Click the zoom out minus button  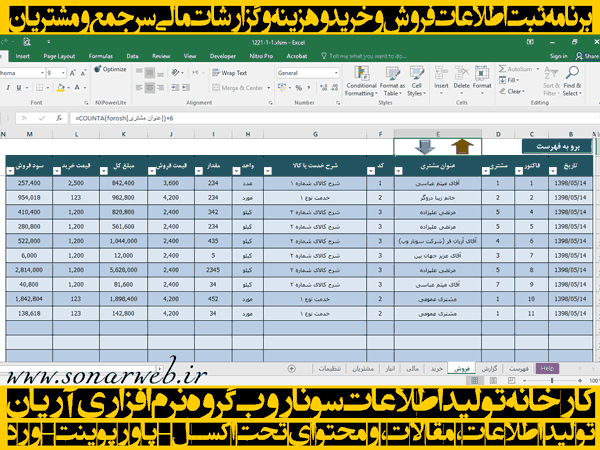[x=525, y=380]
